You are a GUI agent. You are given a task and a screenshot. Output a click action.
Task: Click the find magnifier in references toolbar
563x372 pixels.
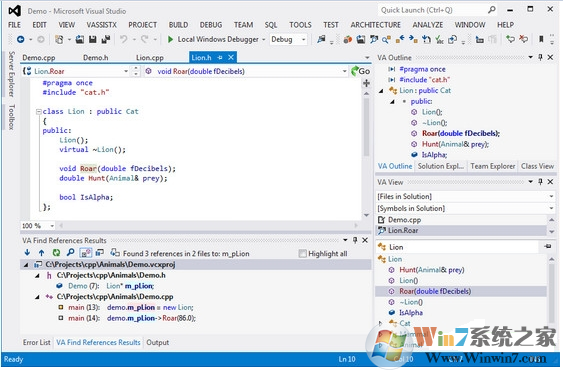70,253
